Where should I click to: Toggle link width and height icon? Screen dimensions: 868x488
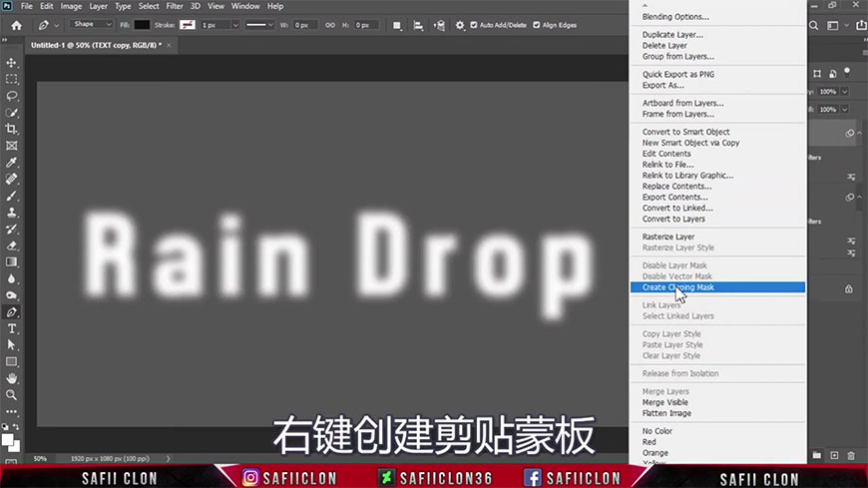(x=330, y=25)
